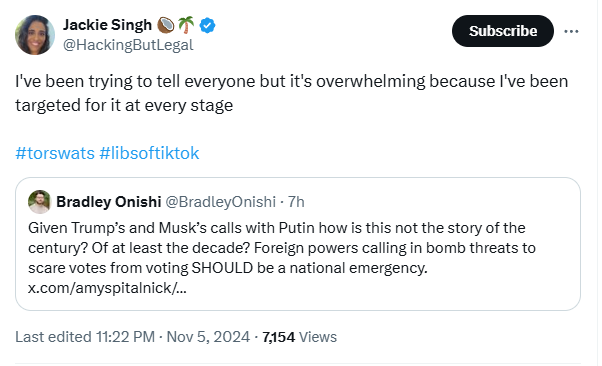
Task: Click the coconut emoji in the display name
Action: [x=166, y=25]
